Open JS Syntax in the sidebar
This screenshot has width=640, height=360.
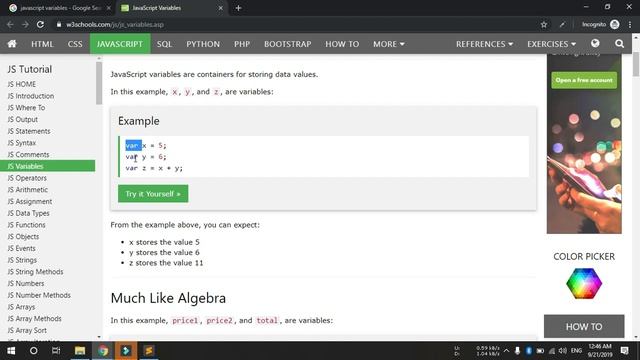point(22,143)
